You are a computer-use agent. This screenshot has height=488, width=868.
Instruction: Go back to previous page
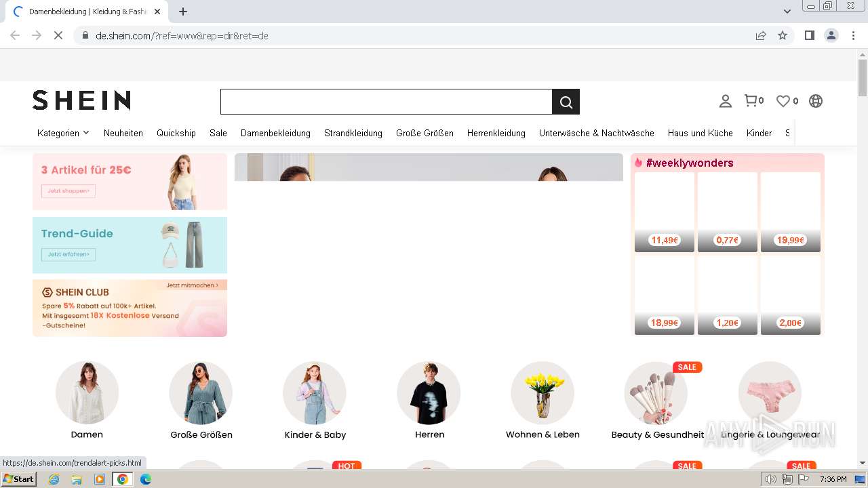click(x=15, y=35)
